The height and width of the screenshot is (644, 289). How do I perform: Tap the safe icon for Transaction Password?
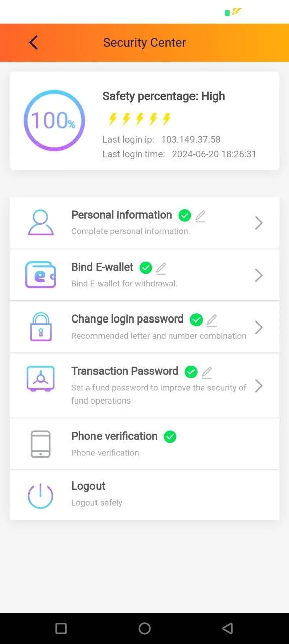pos(40,379)
